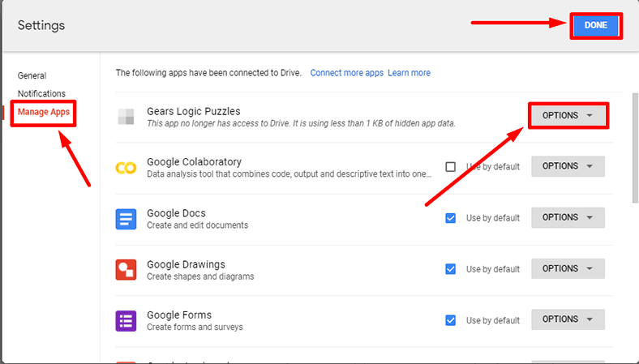The height and width of the screenshot is (364, 639).
Task: Click 'The following apps have been connected' text
Action: pos(208,73)
